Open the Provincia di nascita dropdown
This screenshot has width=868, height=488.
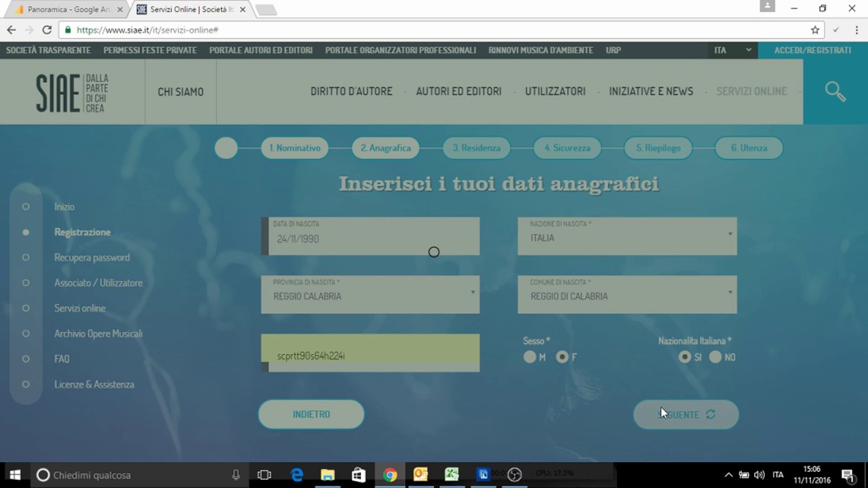pos(370,294)
